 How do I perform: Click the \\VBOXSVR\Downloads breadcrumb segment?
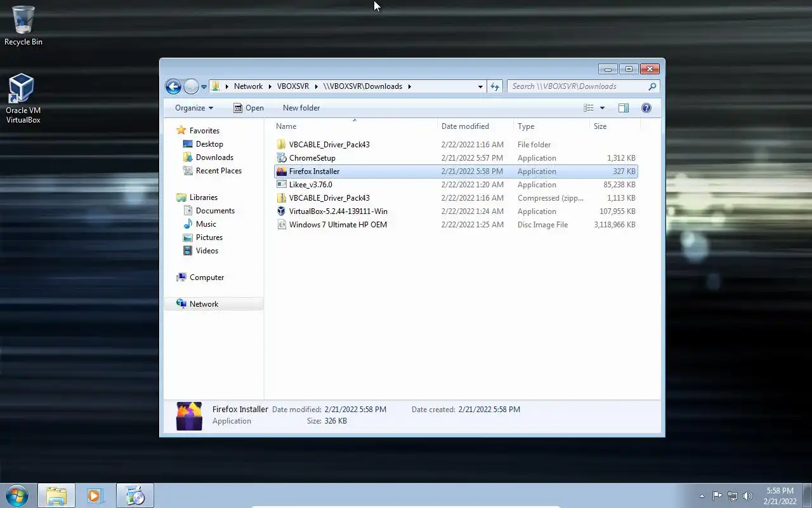363,86
